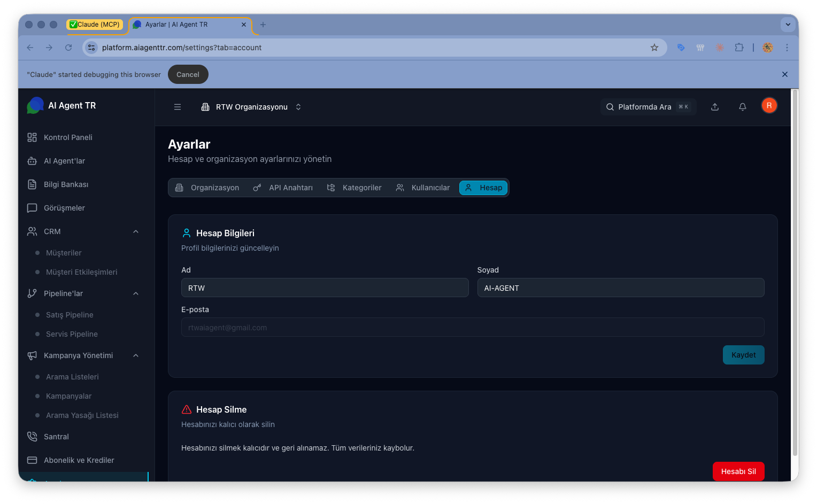Dismiss the debugging notification bar
This screenshot has width=817, height=504.
tap(785, 74)
